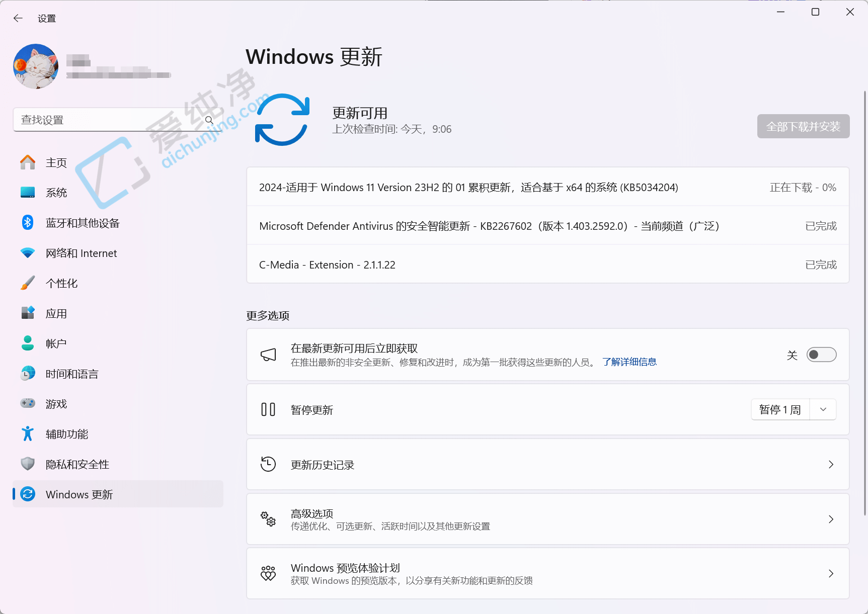
Task: Click the Bluetooth icon in sidebar
Action: 28,222
